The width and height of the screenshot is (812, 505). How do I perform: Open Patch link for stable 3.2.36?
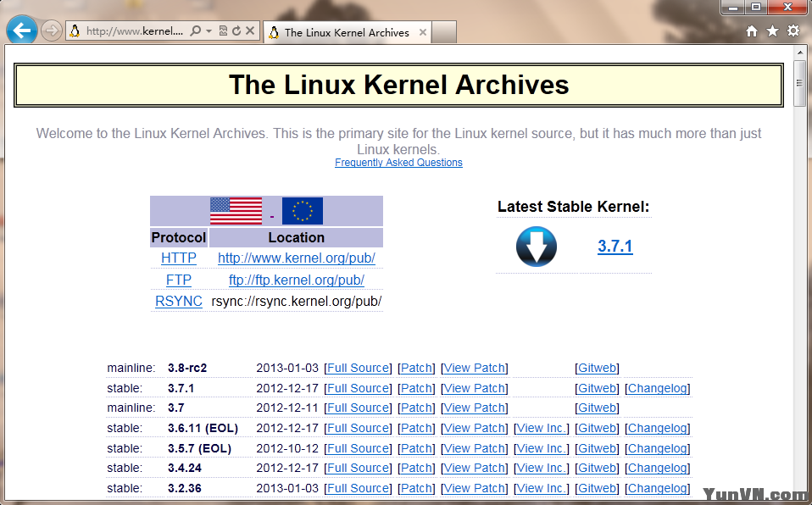416,488
